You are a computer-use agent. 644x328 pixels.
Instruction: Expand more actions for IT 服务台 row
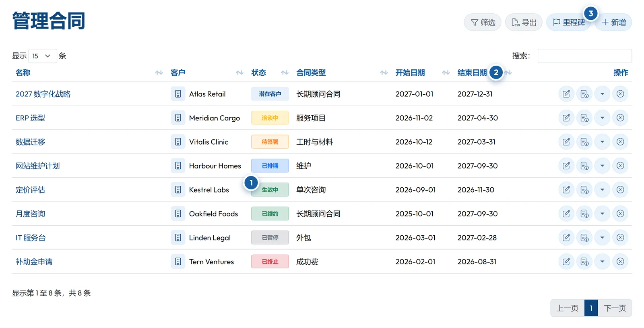(x=602, y=238)
